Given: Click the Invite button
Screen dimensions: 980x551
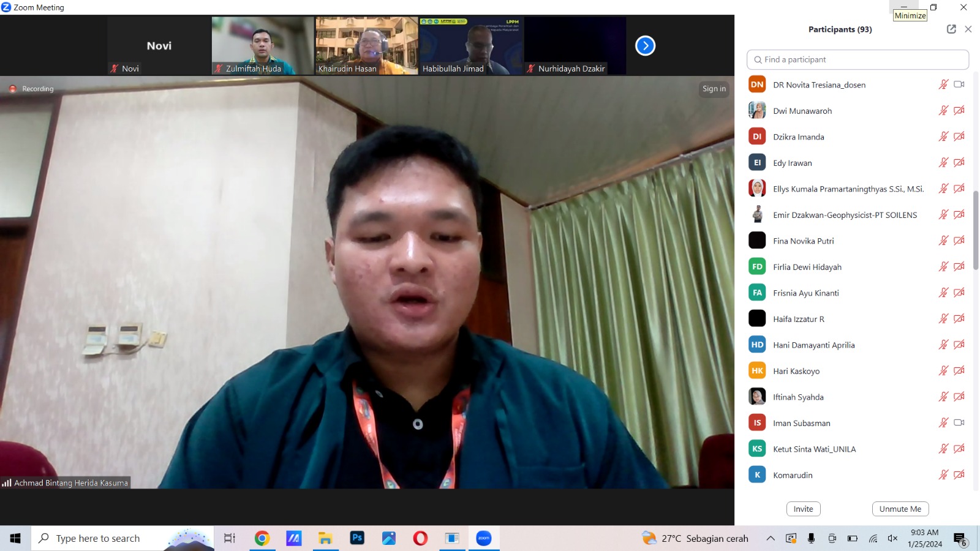Looking at the screenshot, I should point(803,509).
